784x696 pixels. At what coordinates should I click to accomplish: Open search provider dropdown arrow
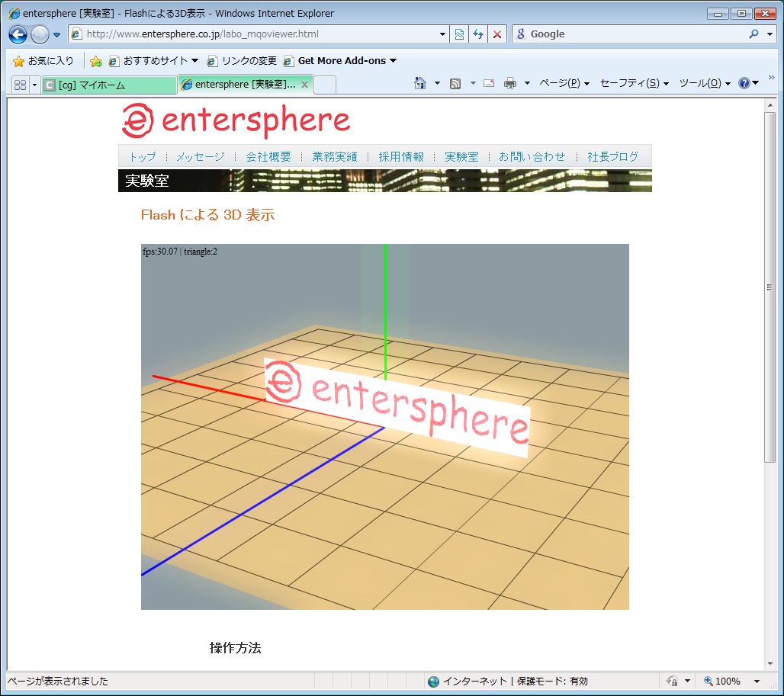[x=770, y=34]
